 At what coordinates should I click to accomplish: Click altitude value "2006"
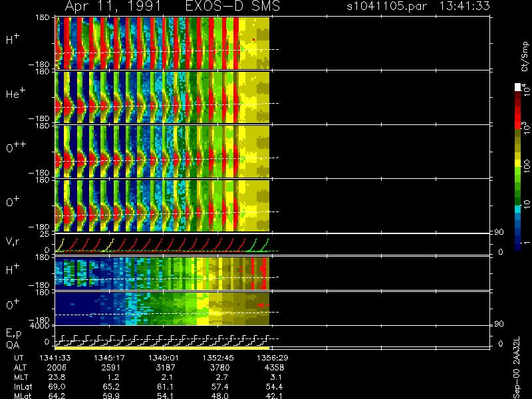[57, 368]
